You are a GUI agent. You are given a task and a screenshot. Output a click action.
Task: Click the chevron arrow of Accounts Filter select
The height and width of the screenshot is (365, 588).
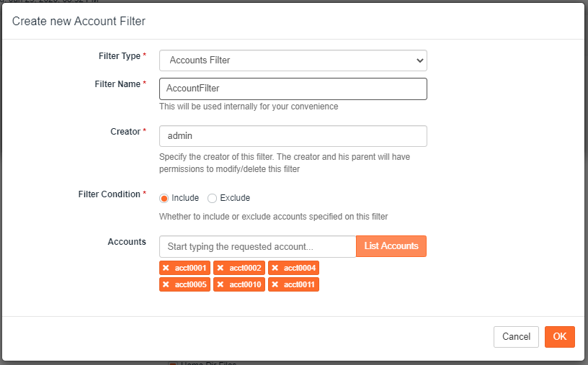(419, 60)
